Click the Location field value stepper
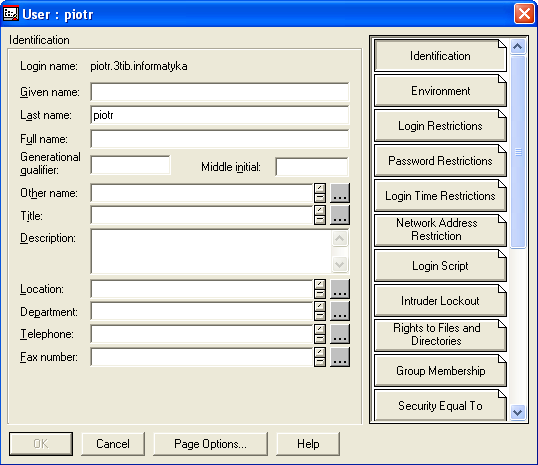This screenshot has height=465, width=538. (x=320, y=289)
